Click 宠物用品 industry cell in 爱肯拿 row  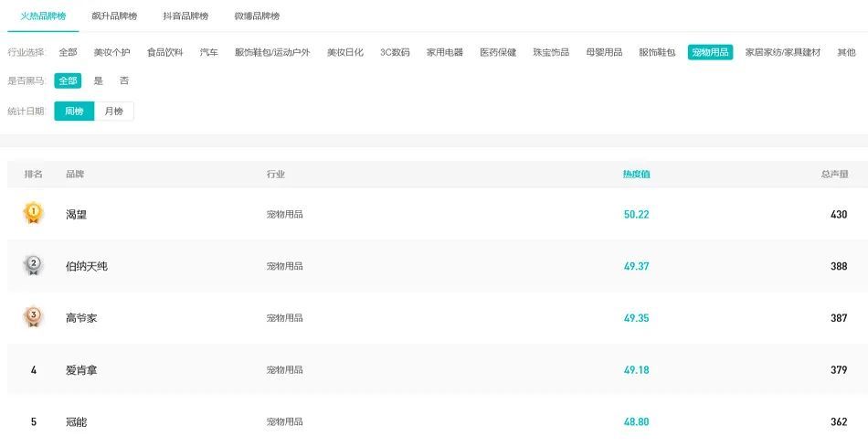click(284, 370)
